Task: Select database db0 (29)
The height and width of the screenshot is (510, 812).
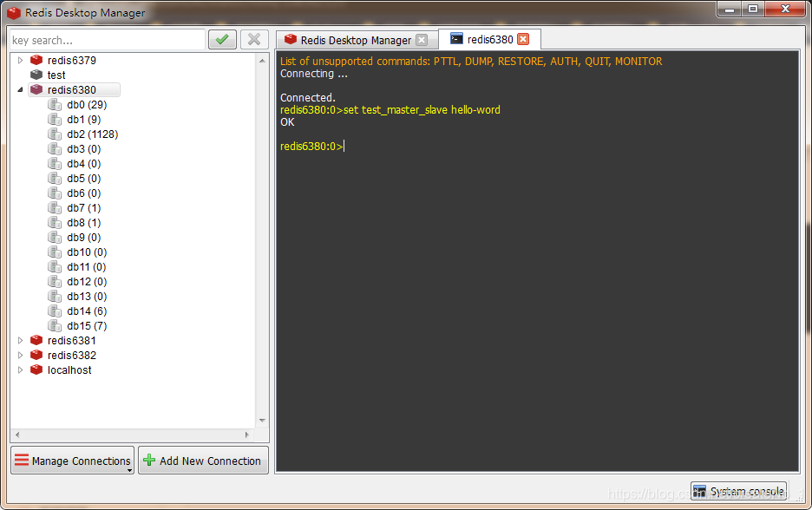Action: (x=87, y=105)
